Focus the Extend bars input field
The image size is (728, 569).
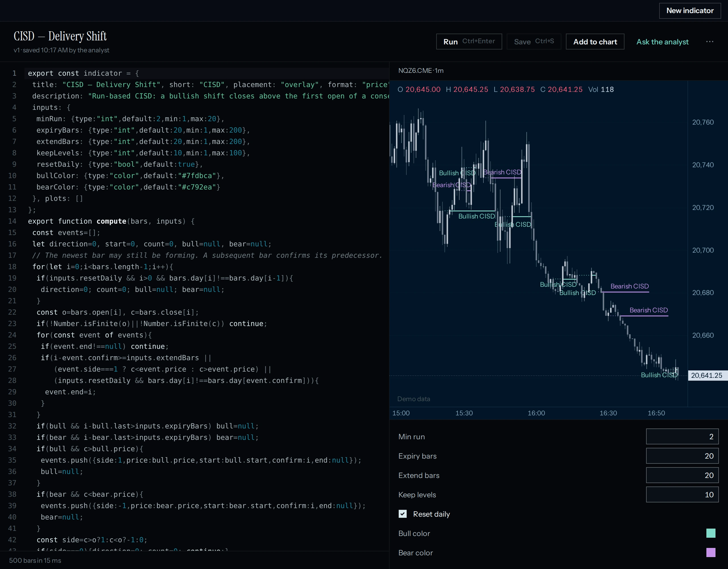coord(682,475)
